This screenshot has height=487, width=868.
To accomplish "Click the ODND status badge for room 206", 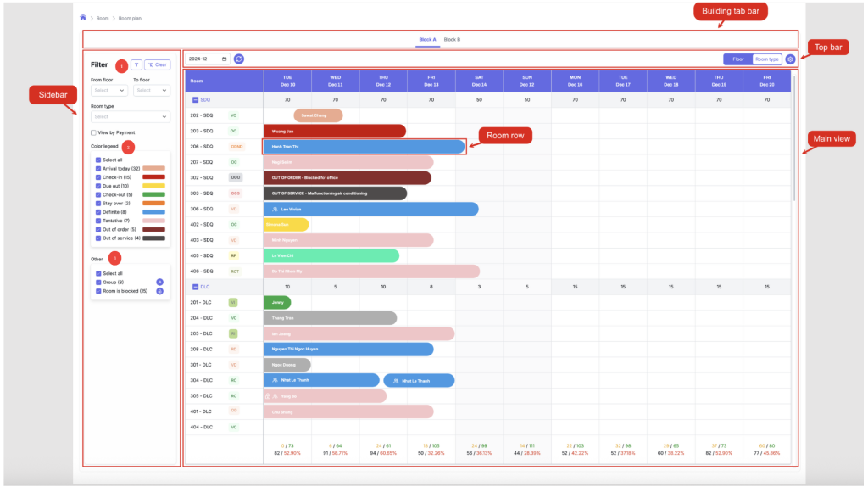I will coord(236,147).
